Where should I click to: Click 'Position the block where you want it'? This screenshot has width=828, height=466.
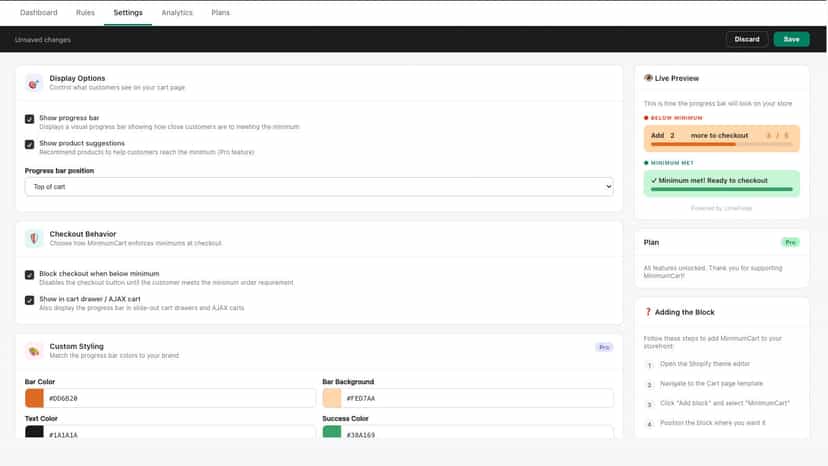point(712,423)
